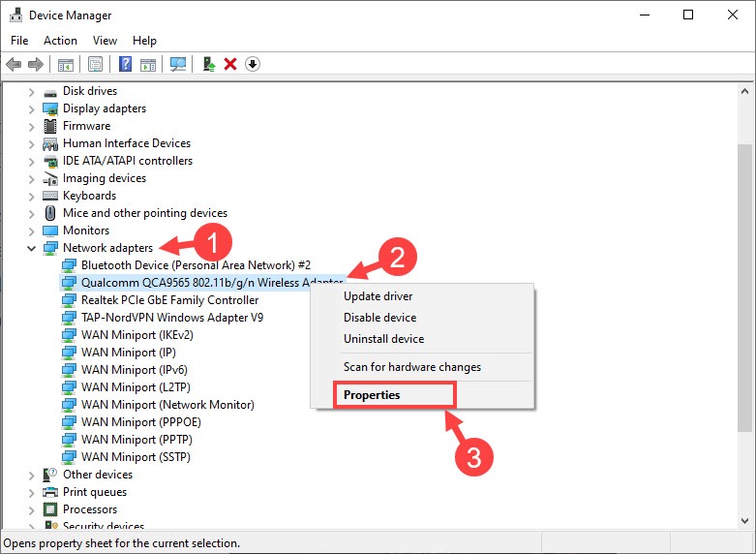This screenshot has width=756, height=554.
Task: Click the Back arrow toolbar icon
Action: click(14, 65)
